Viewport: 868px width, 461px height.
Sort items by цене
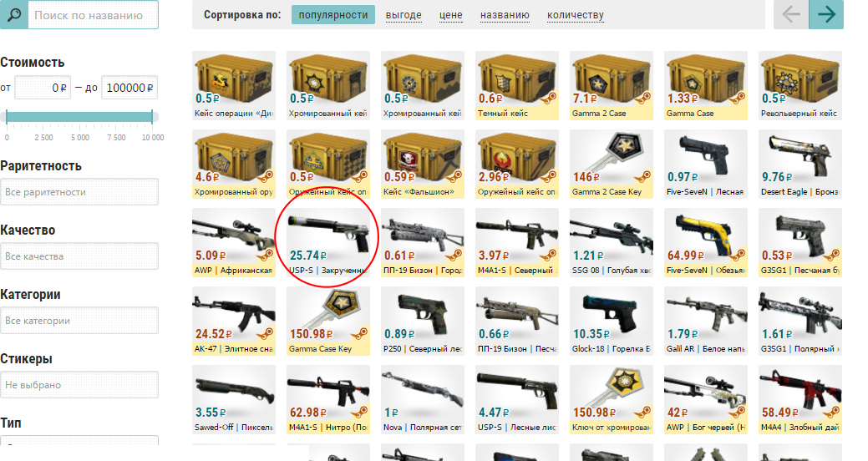(450, 15)
